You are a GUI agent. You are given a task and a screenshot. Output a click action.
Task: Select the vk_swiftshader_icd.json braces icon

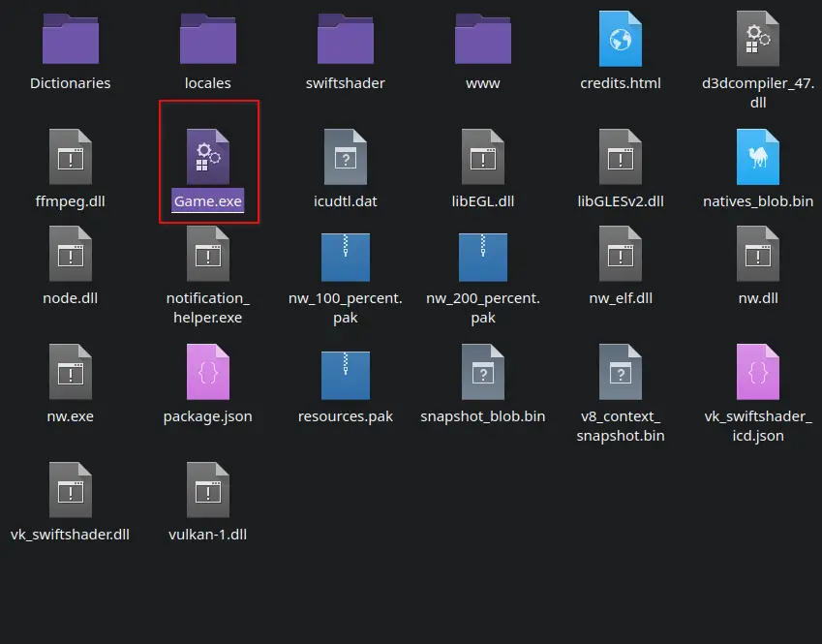tap(757, 372)
